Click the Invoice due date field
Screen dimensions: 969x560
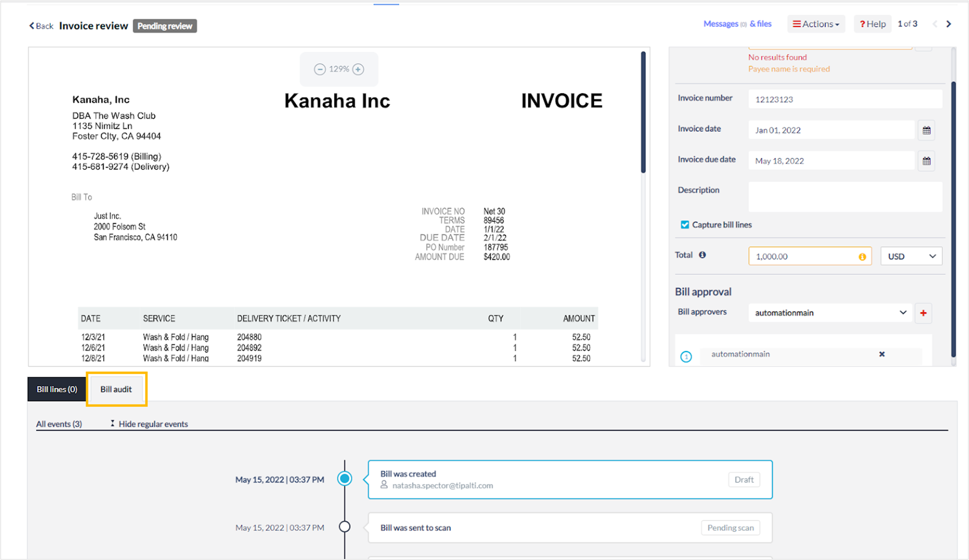(832, 161)
